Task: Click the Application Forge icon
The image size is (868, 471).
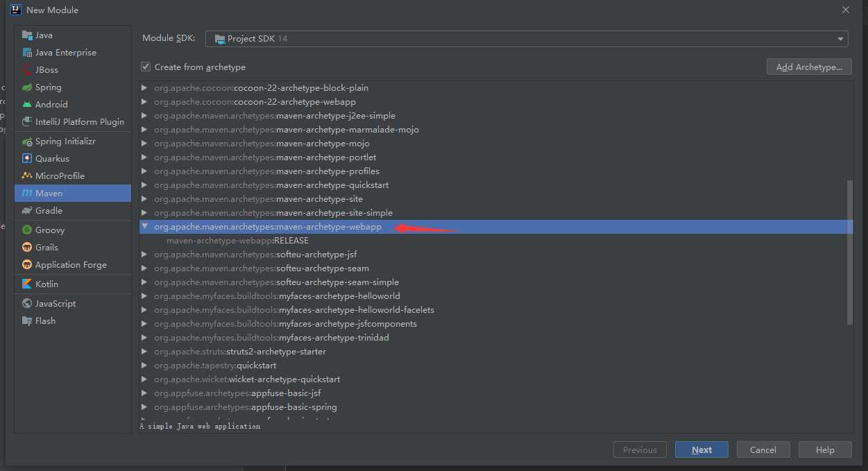Action: 27,265
